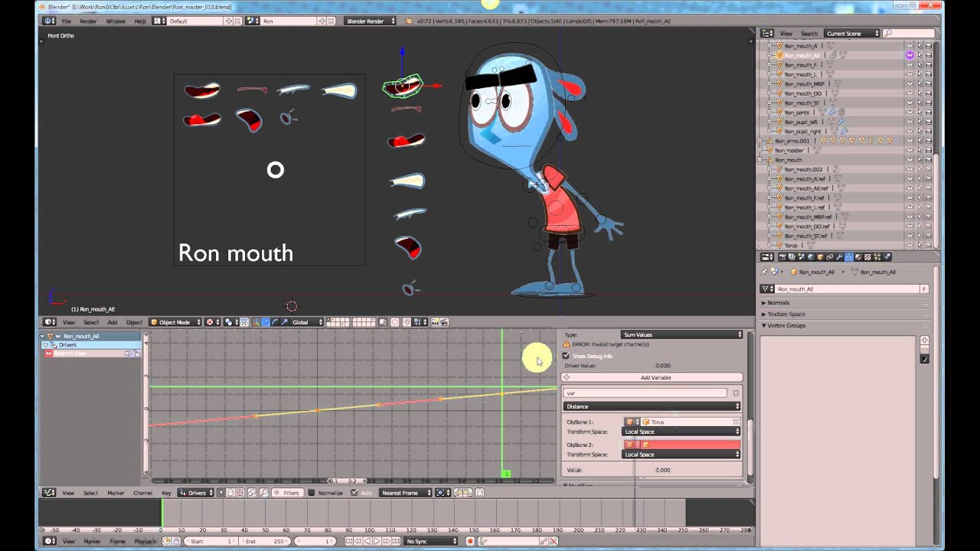Click the delete variable X icon next to var

pyautogui.click(x=736, y=393)
